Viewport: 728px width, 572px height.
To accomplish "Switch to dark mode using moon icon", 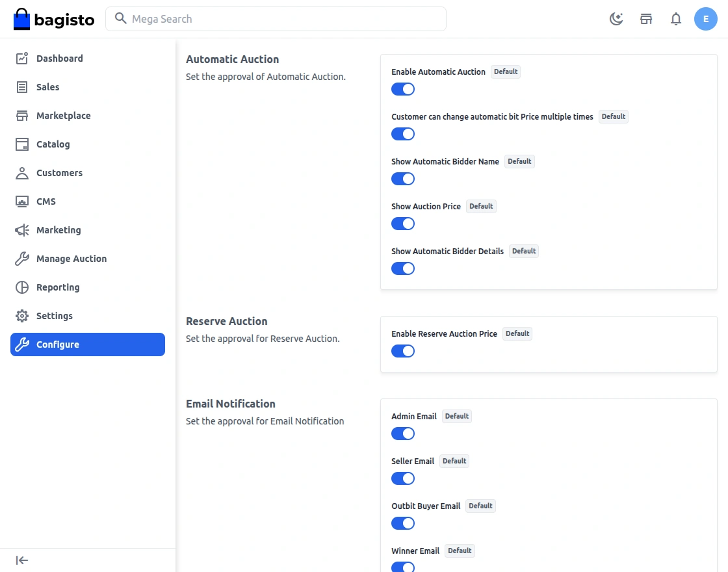I will click(616, 19).
